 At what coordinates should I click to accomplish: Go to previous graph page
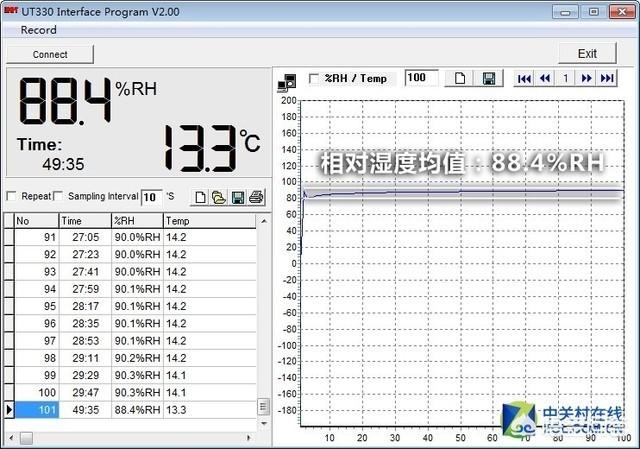tap(545, 78)
